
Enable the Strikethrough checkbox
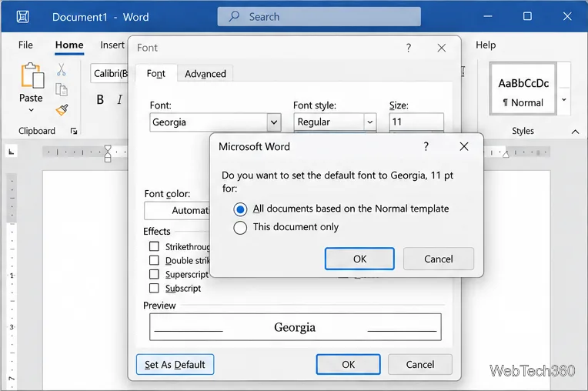[x=154, y=246]
